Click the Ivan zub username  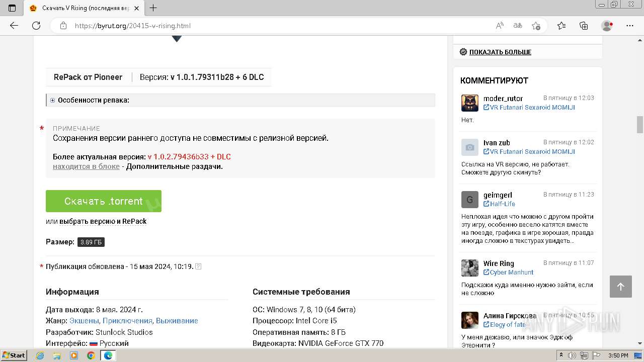pos(497,143)
